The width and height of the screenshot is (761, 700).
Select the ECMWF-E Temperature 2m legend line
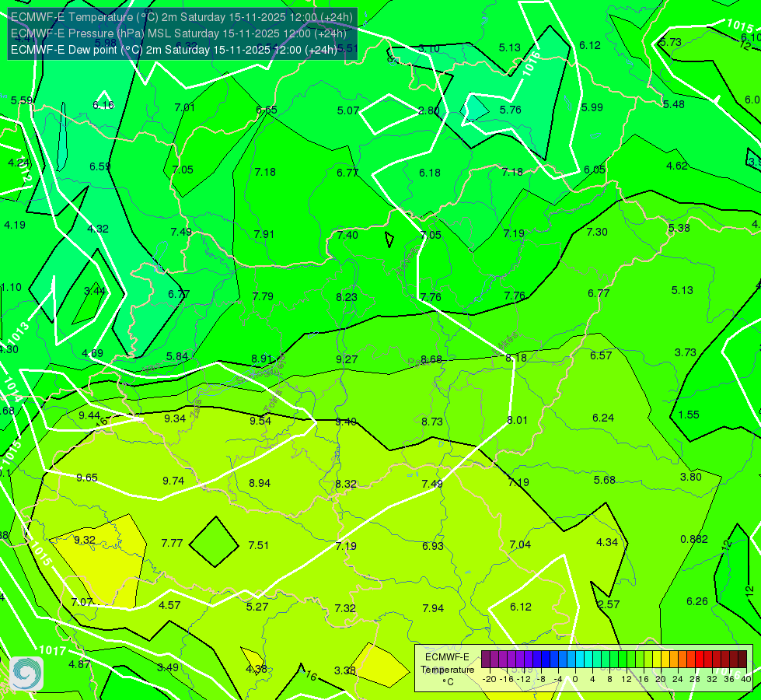point(182,17)
